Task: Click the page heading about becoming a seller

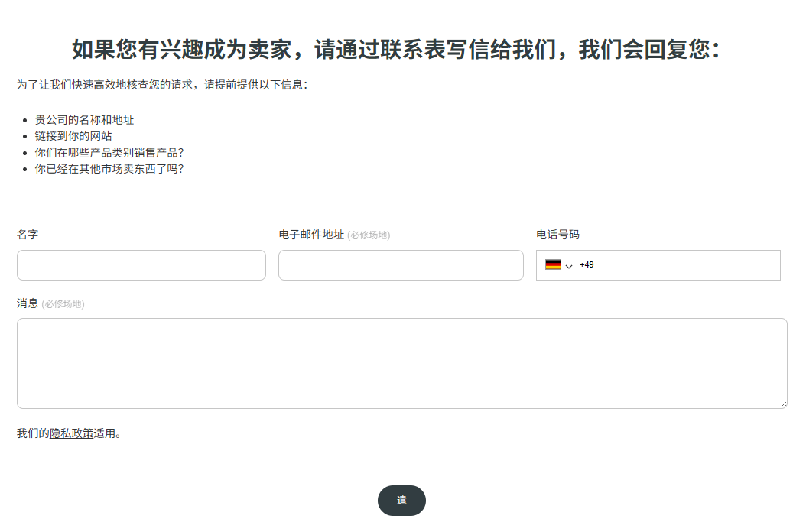Action: (x=396, y=50)
